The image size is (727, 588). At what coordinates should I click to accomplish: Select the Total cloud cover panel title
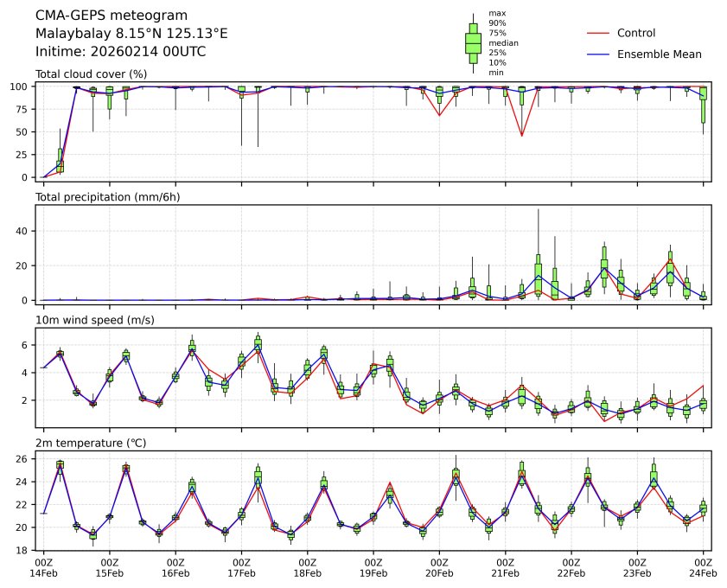pos(91,73)
